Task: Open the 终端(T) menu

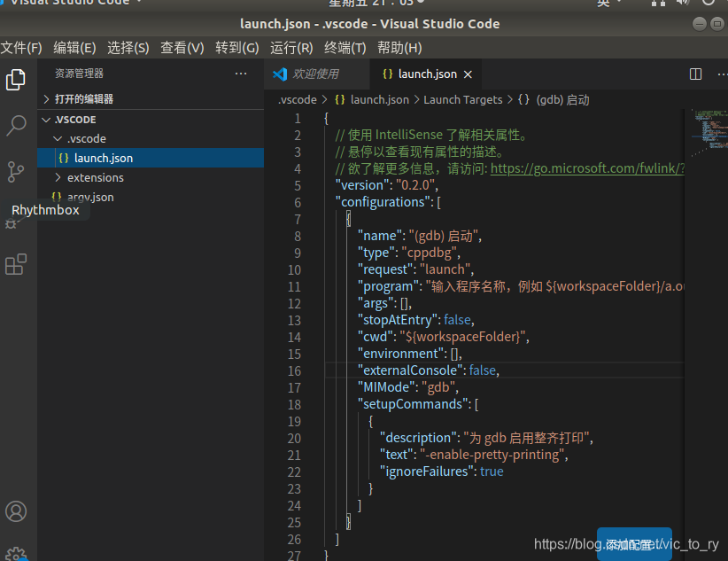Action: (x=345, y=48)
